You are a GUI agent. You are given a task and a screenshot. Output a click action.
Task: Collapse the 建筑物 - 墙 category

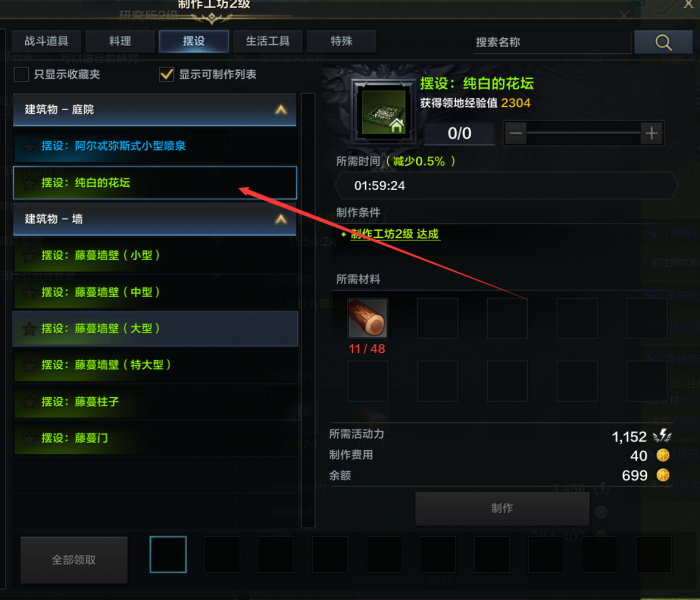point(281,219)
